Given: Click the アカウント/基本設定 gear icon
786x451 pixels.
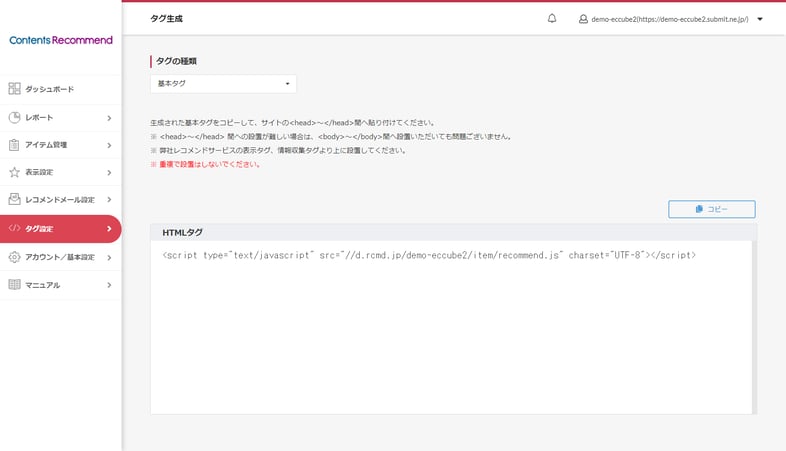Looking at the screenshot, I should [15, 257].
